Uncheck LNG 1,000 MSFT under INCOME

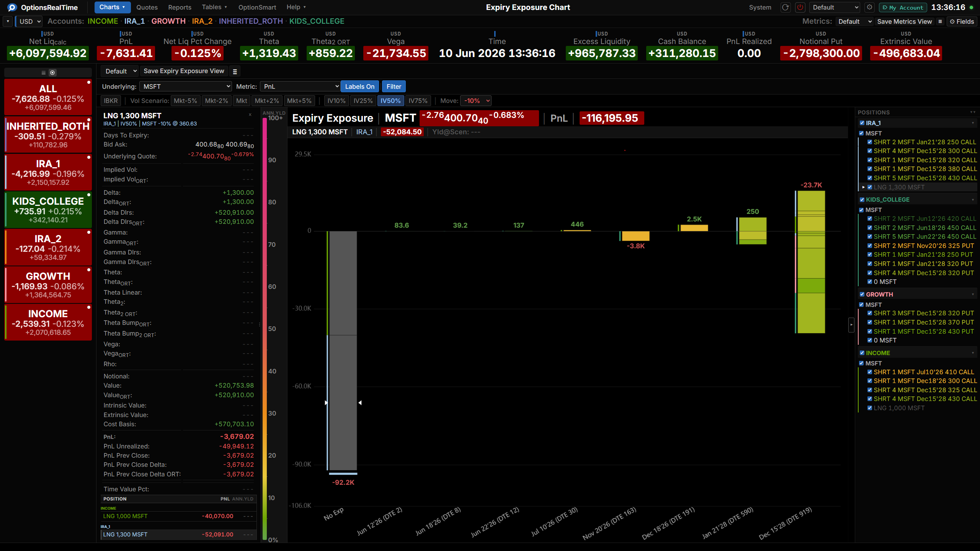coord(869,408)
